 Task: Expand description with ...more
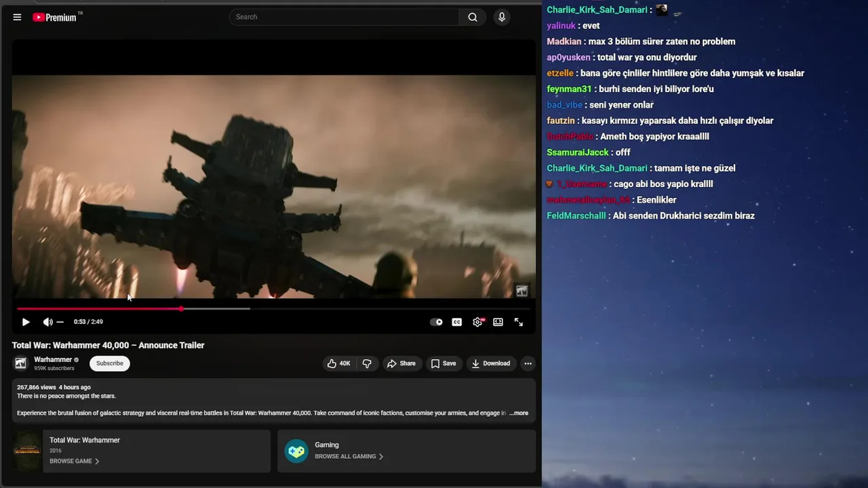tap(519, 413)
